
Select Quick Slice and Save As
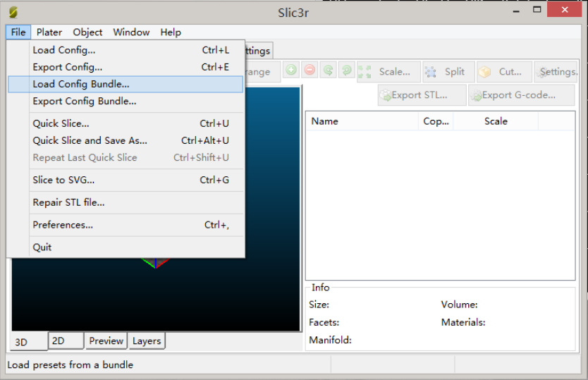point(90,140)
